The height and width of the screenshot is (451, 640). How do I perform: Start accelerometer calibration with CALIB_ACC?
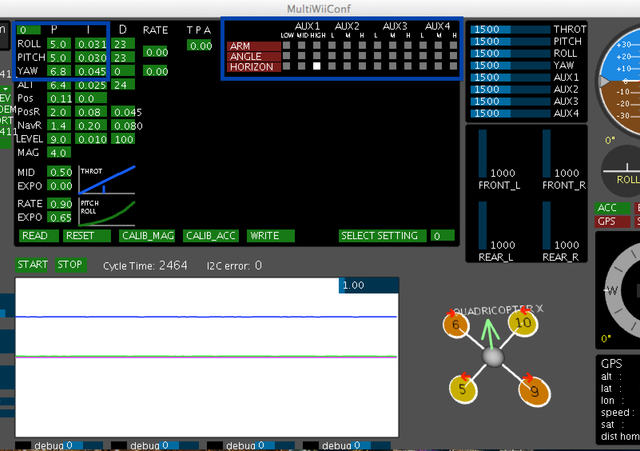[x=211, y=235]
